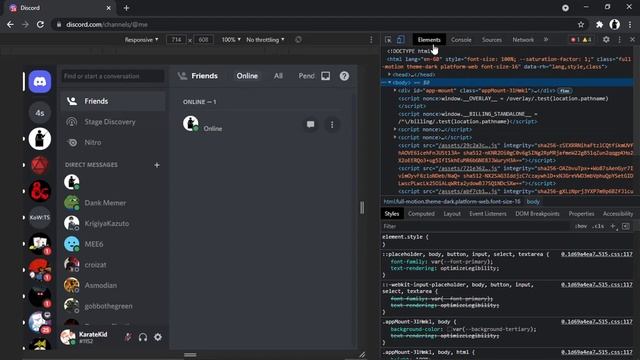Toggle the device toolbar icon in DevTools
The image size is (640, 360).
[400, 40]
